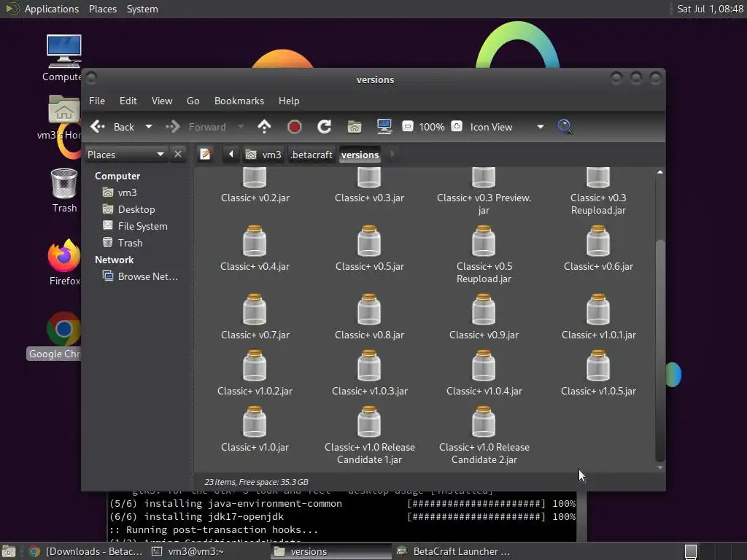This screenshot has width=747, height=560.
Task: Select the Classic+ v0.6.jar file icon
Action: coord(598,241)
